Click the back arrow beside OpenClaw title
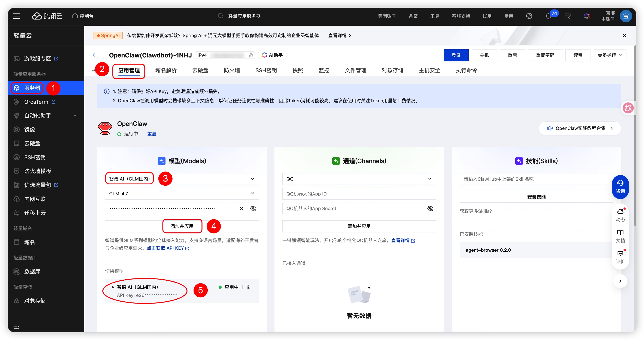The width and height of the screenshot is (644, 340). [95, 55]
